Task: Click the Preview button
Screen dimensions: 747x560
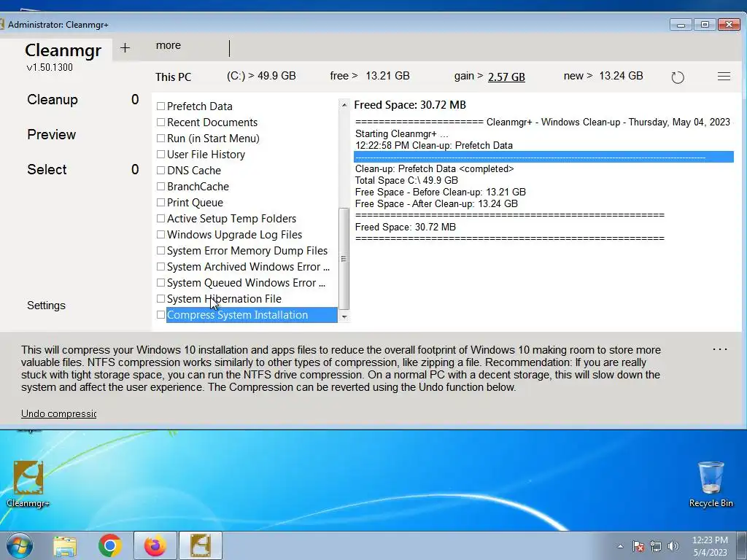Action: point(52,134)
